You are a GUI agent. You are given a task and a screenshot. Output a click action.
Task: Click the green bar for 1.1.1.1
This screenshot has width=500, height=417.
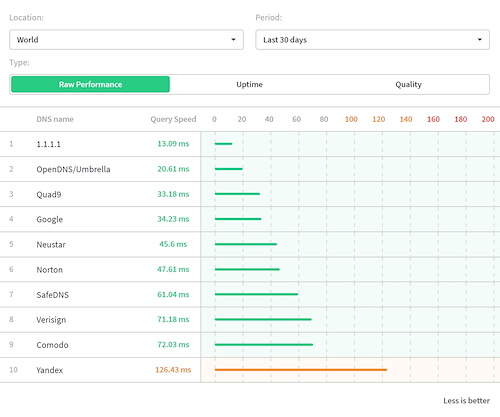click(x=223, y=144)
